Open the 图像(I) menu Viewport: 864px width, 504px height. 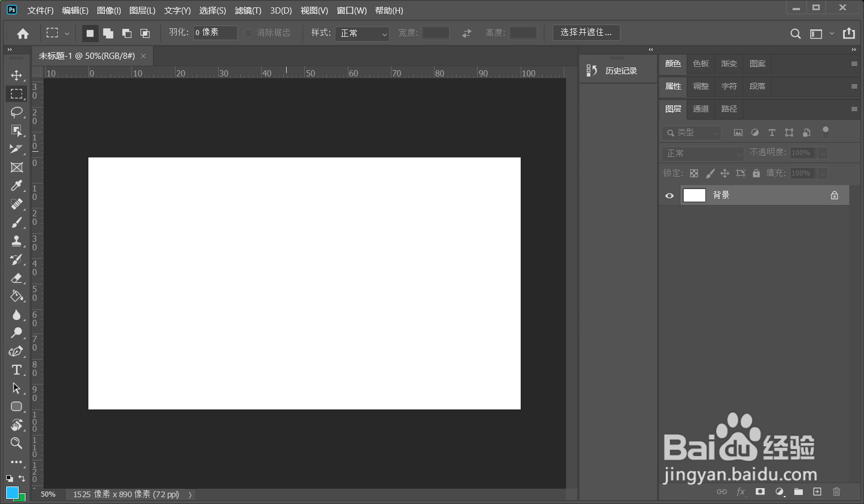(109, 11)
